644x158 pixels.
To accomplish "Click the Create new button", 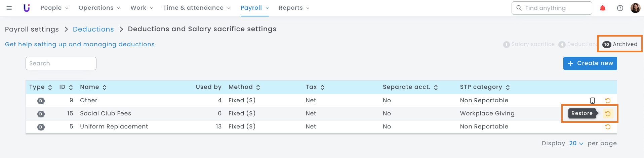I will click(x=590, y=63).
